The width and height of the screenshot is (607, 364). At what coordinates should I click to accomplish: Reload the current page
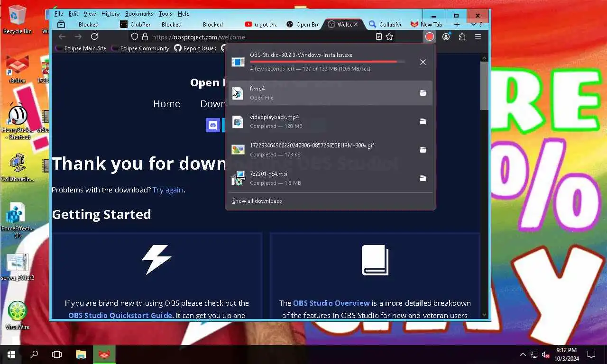[x=94, y=36]
